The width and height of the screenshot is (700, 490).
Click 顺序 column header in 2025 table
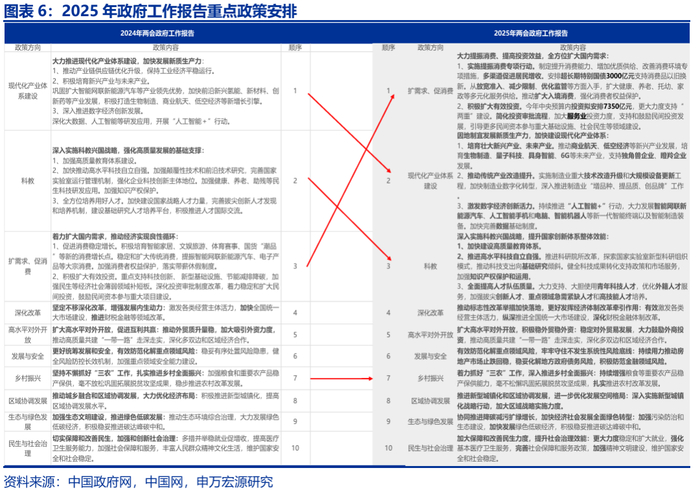point(388,48)
